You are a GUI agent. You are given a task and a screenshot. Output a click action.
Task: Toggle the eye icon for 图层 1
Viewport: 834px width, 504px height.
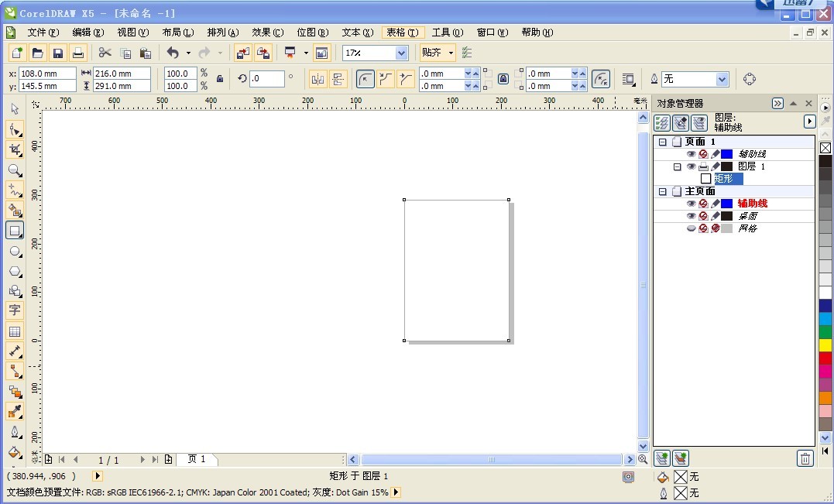click(x=691, y=166)
